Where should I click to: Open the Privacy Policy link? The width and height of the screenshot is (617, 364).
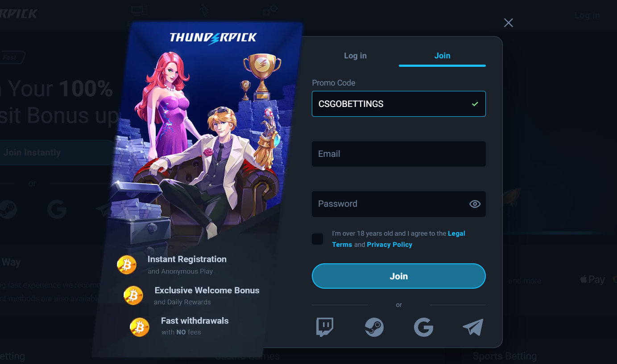coord(389,245)
